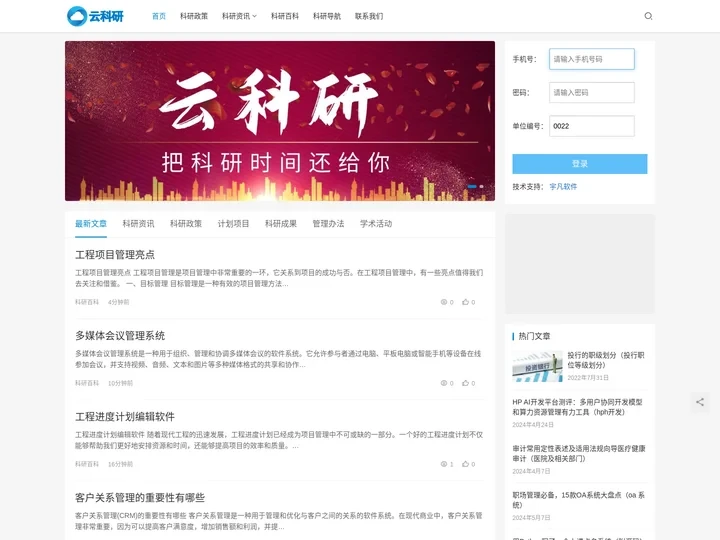This screenshot has height=540, width=720.
Task: Open the search magnifier icon
Action: [648, 16]
